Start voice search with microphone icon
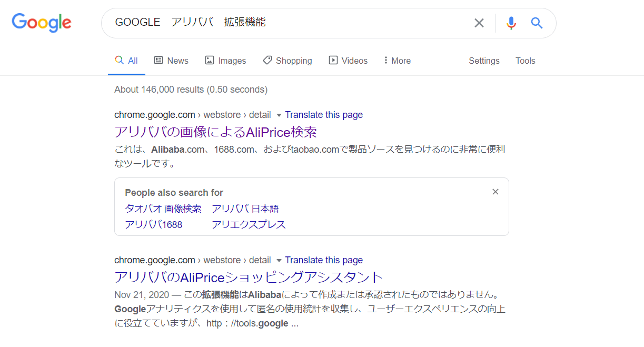The height and width of the screenshot is (347, 644). click(x=511, y=23)
